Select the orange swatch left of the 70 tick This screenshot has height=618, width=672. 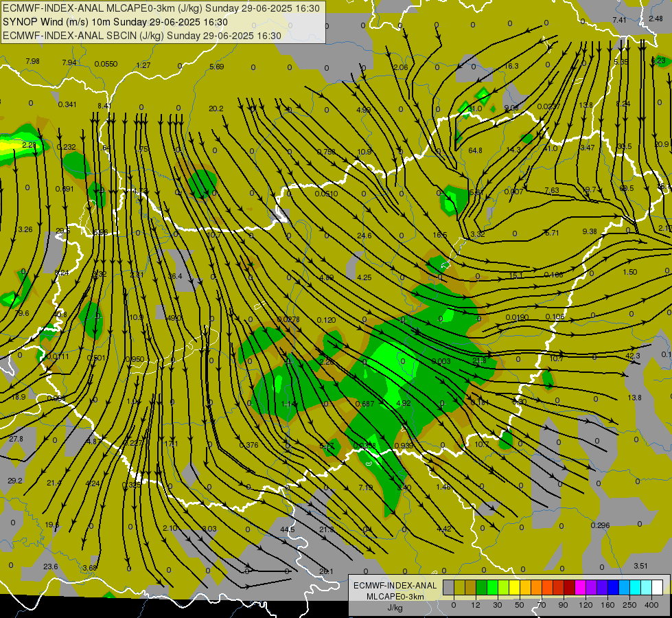pos(537,587)
